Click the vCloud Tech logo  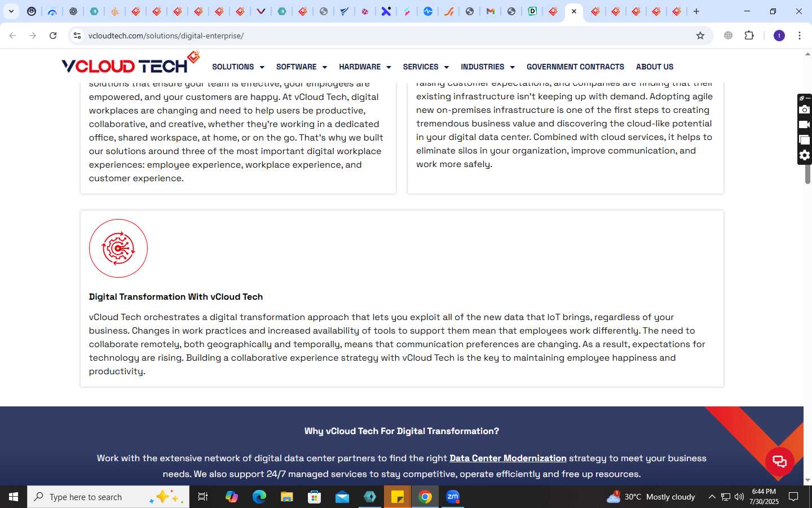(131, 63)
